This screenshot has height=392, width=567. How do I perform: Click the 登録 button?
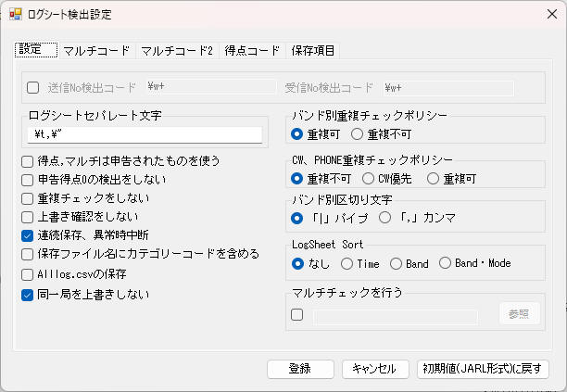[300, 369]
